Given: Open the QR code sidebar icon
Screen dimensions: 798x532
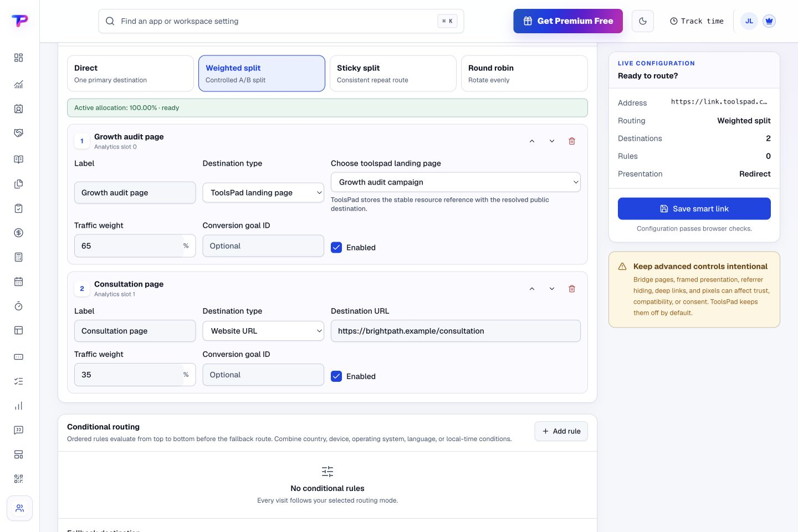Looking at the screenshot, I should point(18,479).
